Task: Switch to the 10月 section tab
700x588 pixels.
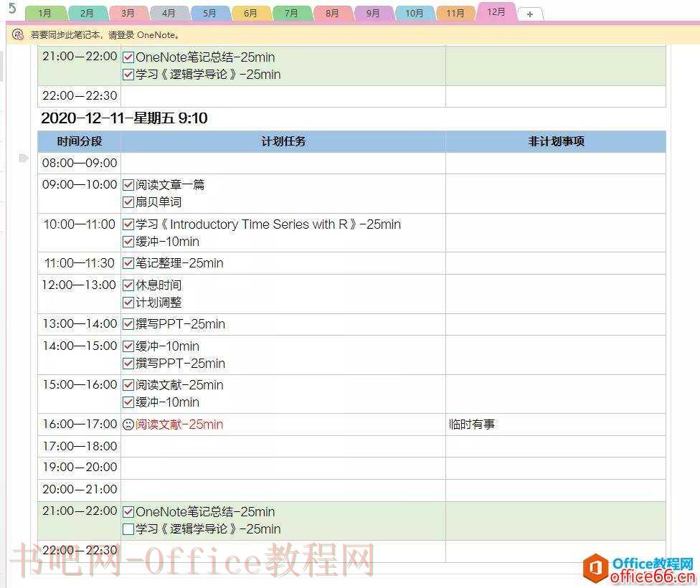Action: pos(415,13)
